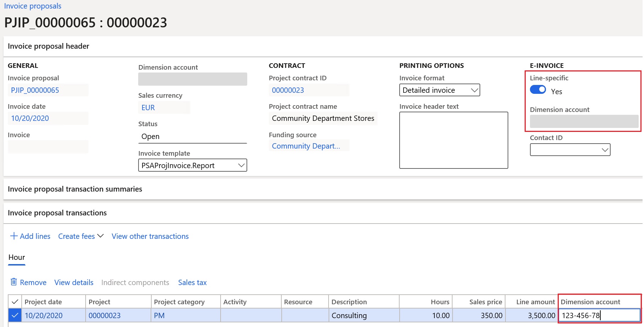Click the Consulting description cell
The width and height of the screenshot is (644, 327).
(x=364, y=315)
